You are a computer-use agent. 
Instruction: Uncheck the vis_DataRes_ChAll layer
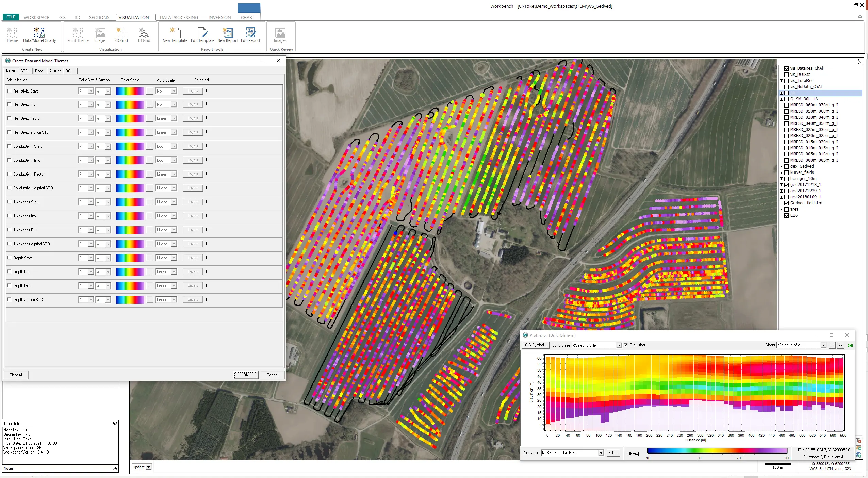786,68
